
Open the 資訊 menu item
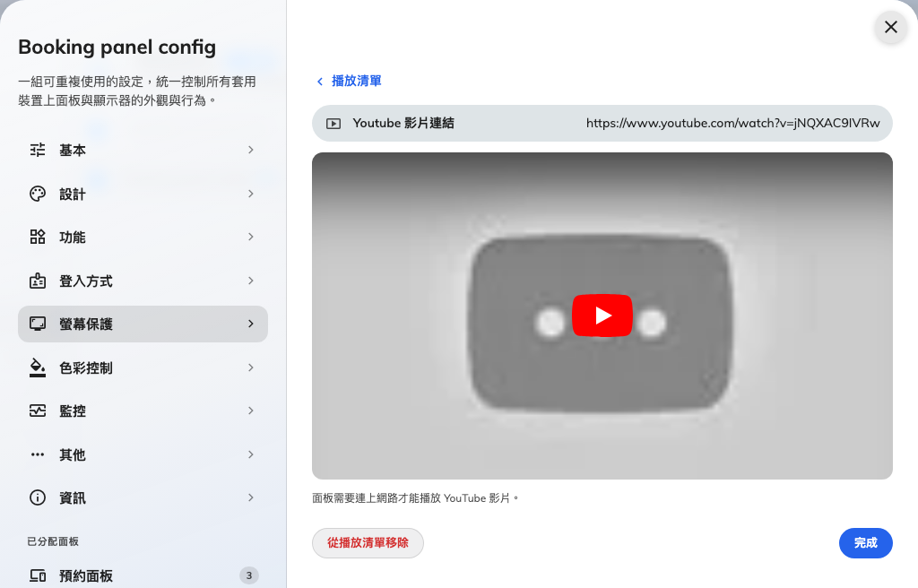(143, 497)
